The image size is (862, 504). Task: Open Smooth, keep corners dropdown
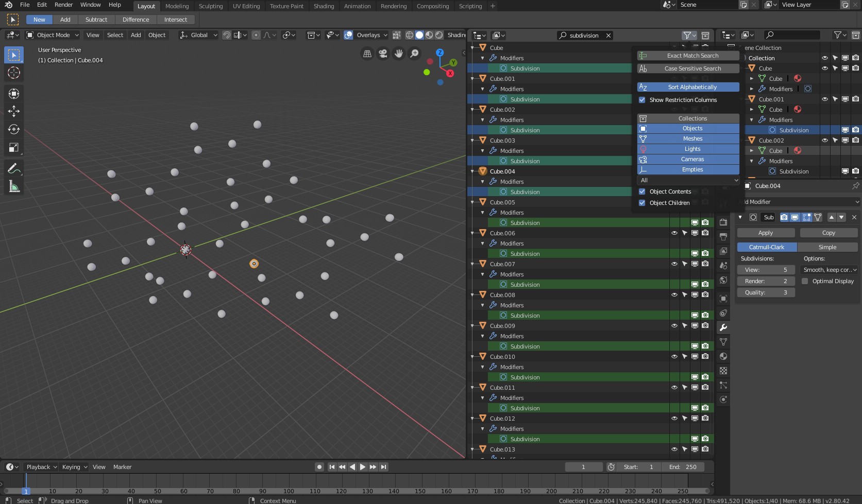830,270
